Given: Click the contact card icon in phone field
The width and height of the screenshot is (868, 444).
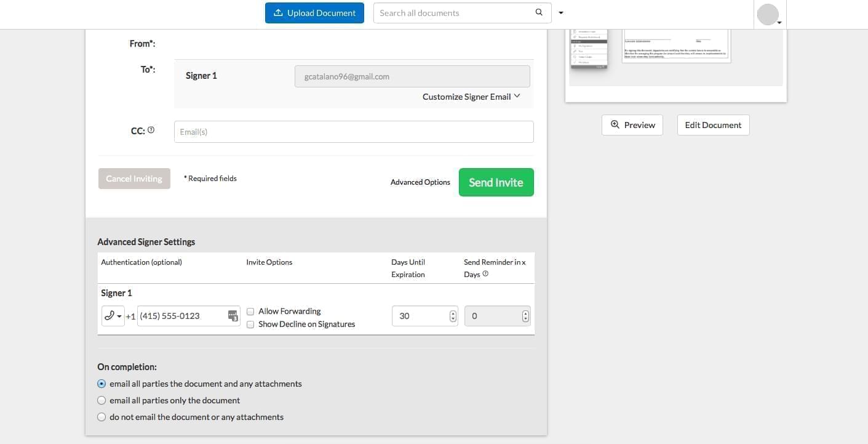Looking at the screenshot, I should pos(233,316).
